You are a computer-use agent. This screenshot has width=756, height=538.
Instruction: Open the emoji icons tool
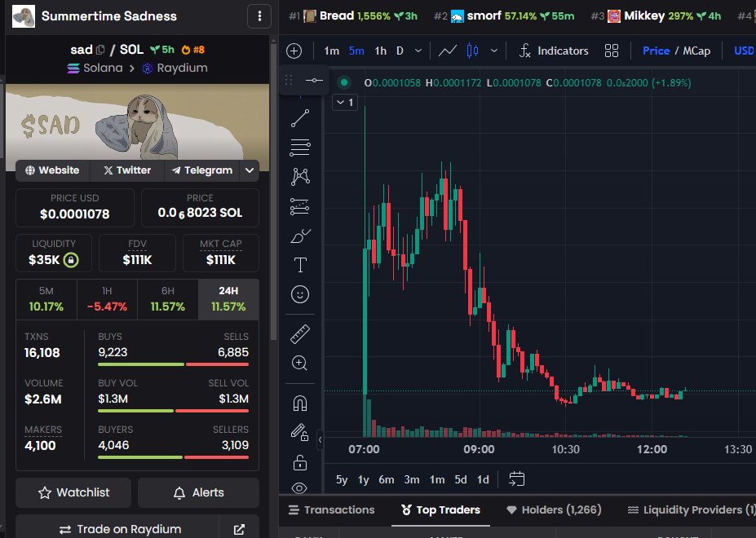300,294
